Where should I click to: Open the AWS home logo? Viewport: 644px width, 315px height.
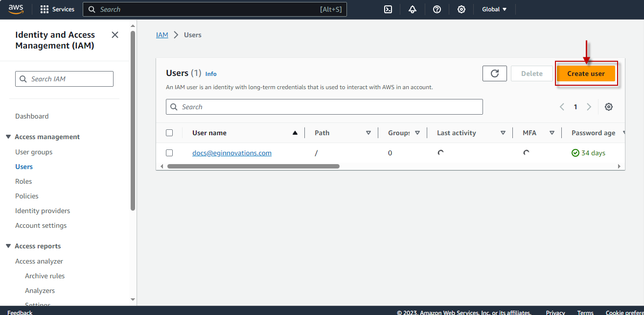(16, 9)
